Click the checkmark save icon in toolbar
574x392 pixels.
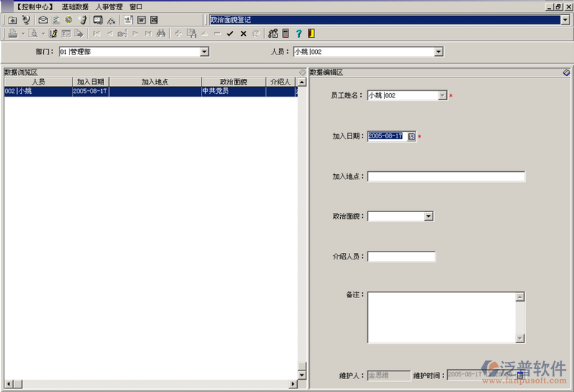(230, 34)
